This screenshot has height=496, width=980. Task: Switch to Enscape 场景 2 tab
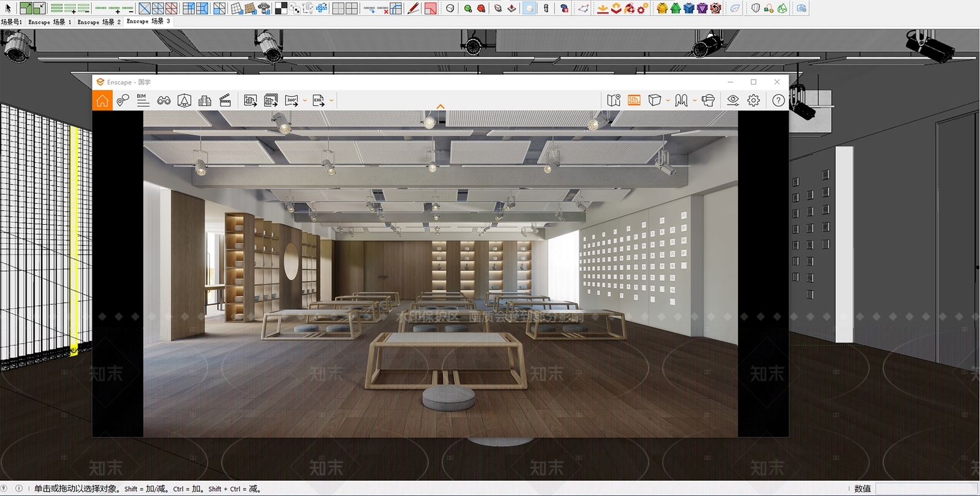click(x=99, y=22)
